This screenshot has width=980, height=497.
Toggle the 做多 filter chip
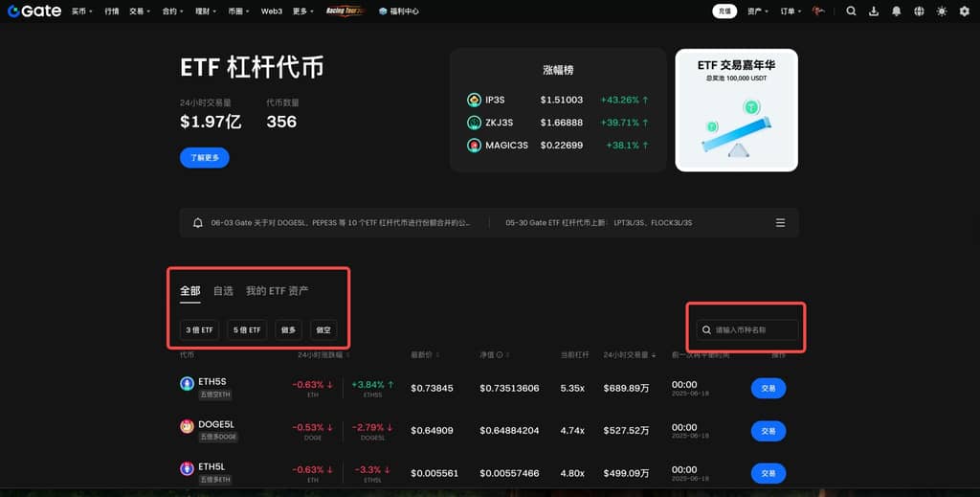tap(288, 329)
